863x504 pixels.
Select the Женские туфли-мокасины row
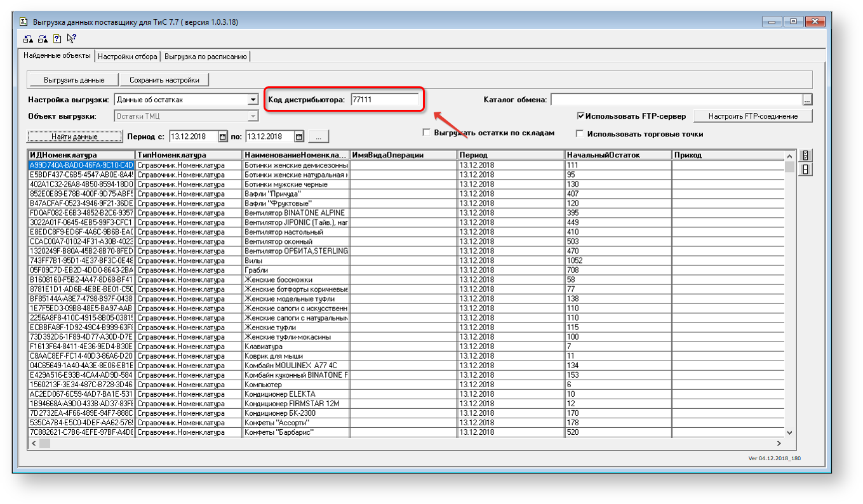point(406,336)
